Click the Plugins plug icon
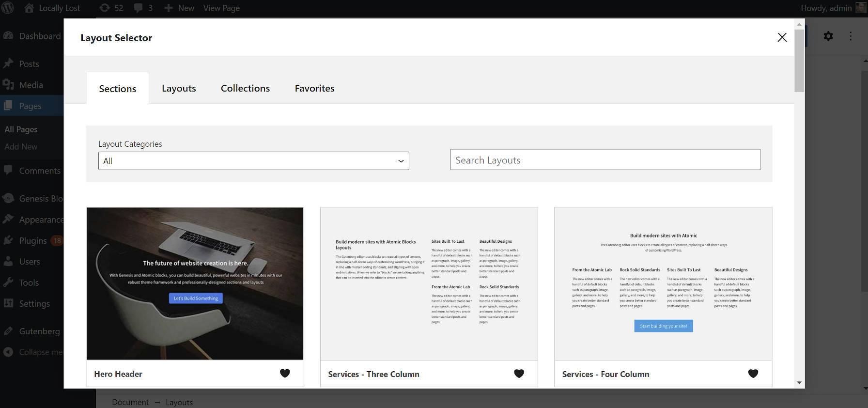868x408 pixels. coord(8,240)
